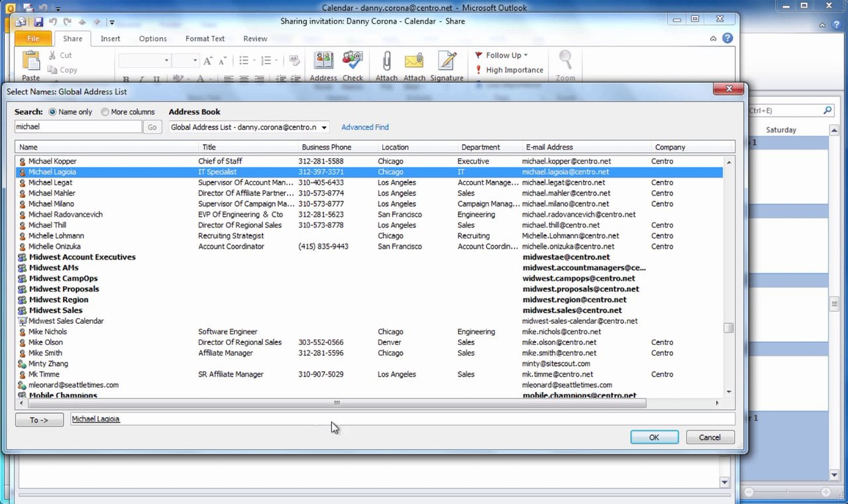This screenshot has height=504, width=848.
Task: Click the Grow Font icon
Action: (x=208, y=61)
